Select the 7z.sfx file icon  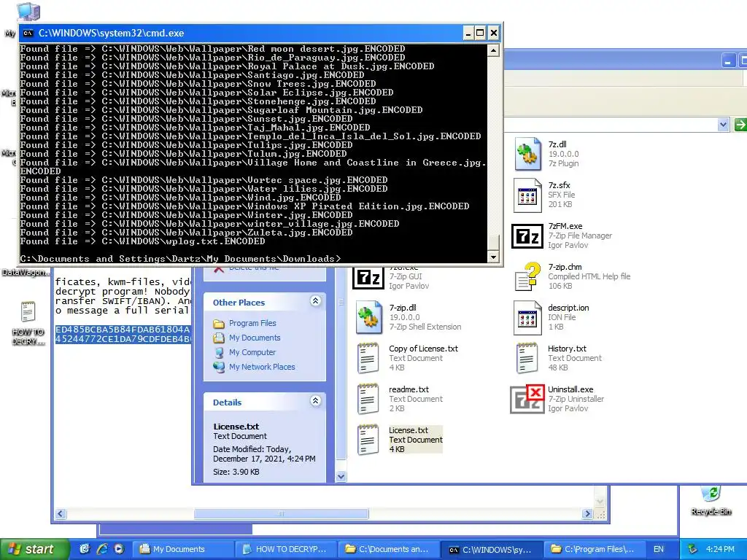click(528, 195)
